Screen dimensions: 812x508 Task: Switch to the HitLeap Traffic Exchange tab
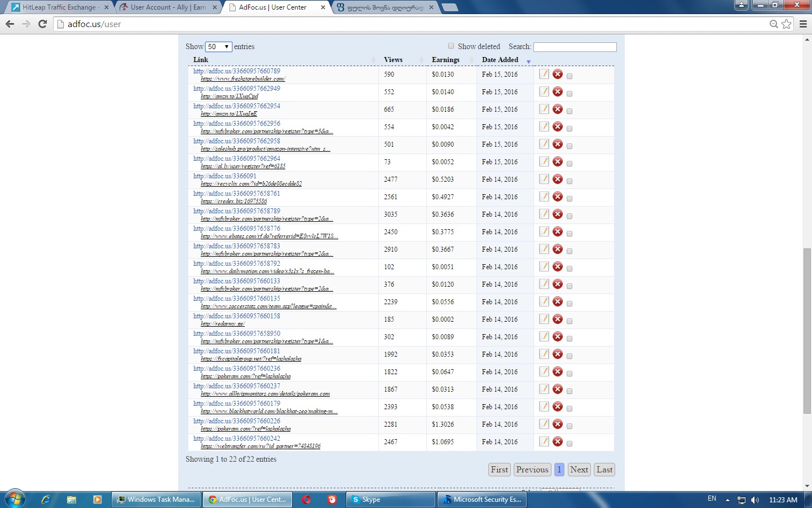tap(60, 7)
